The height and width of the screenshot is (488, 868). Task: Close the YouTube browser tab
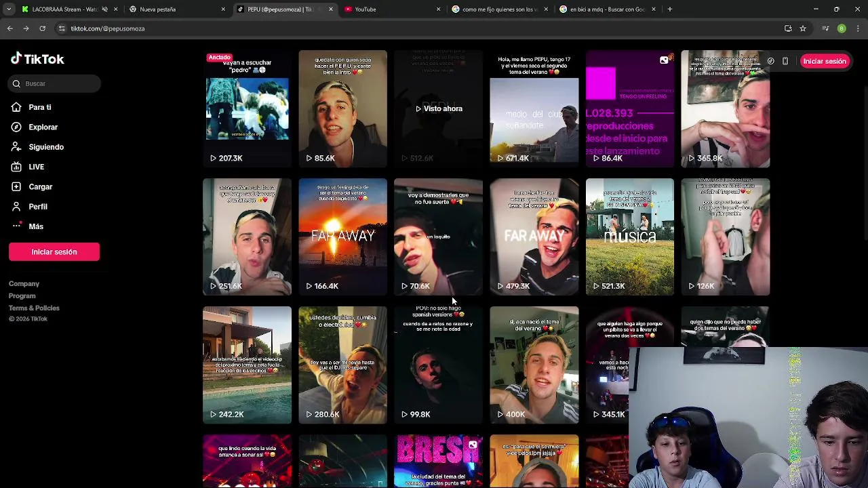coord(438,9)
